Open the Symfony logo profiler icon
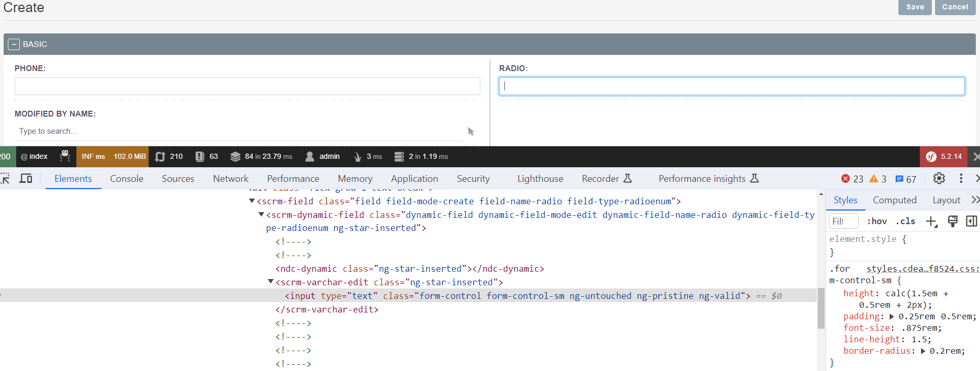The height and width of the screenshot is (371, 980). (x=931, y=157)
